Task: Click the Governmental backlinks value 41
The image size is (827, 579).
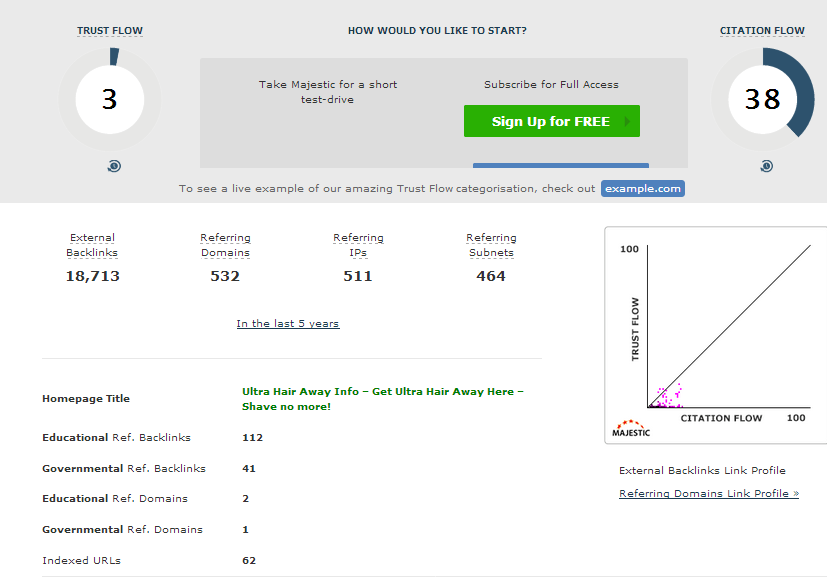Action: tap(249, 469)
